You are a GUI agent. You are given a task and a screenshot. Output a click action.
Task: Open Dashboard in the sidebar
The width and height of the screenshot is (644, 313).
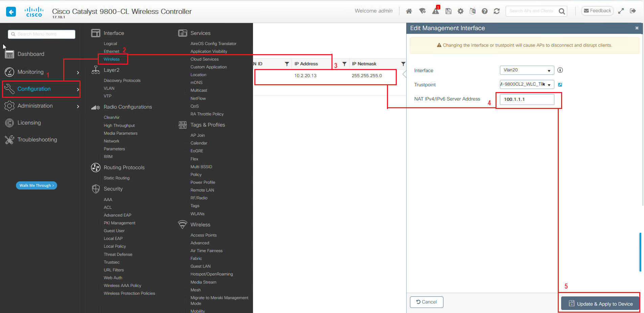tap(31, 54)
